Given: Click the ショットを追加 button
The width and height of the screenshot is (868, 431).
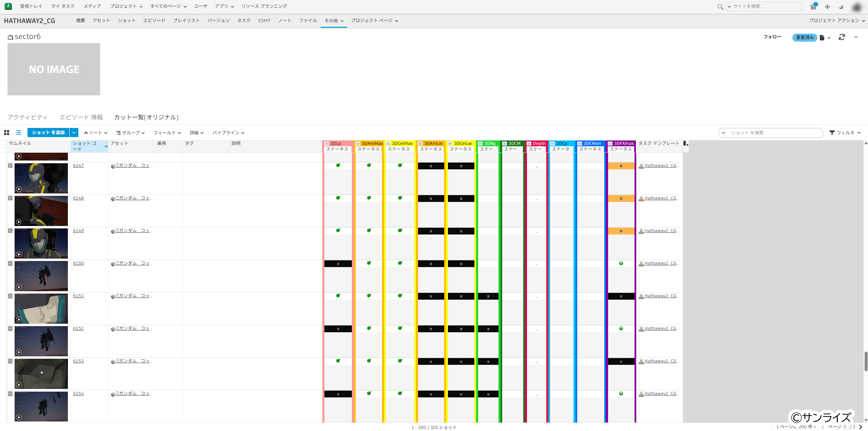Looking at the screenshot, I should [x=48, y=133].
